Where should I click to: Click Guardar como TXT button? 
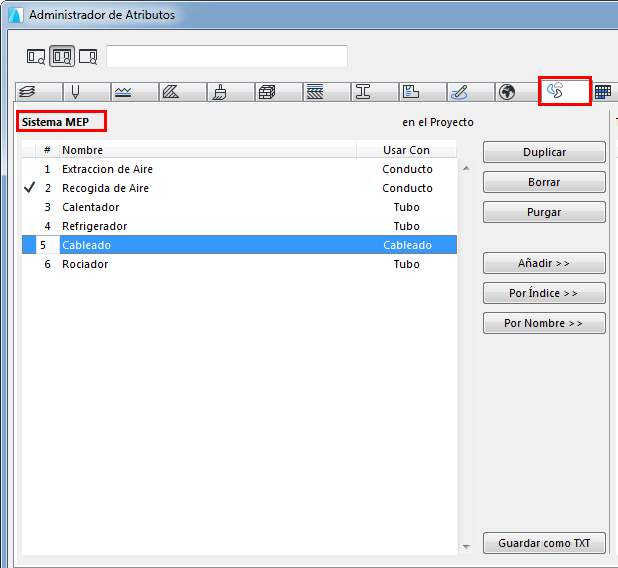(544, 543)
